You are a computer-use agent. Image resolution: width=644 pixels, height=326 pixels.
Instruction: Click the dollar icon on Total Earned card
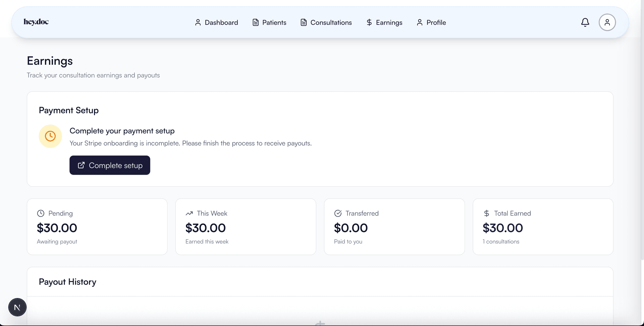[487, 213]
